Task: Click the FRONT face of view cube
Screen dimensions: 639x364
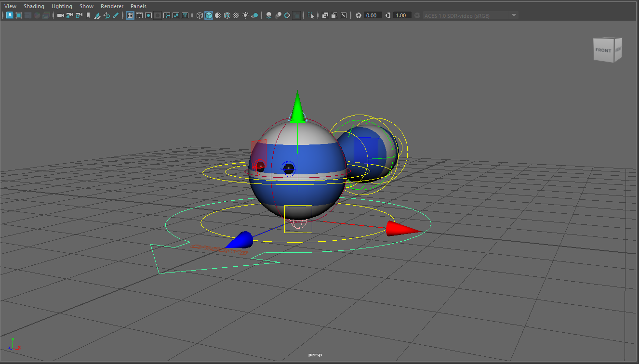Action: click(603, 51)
